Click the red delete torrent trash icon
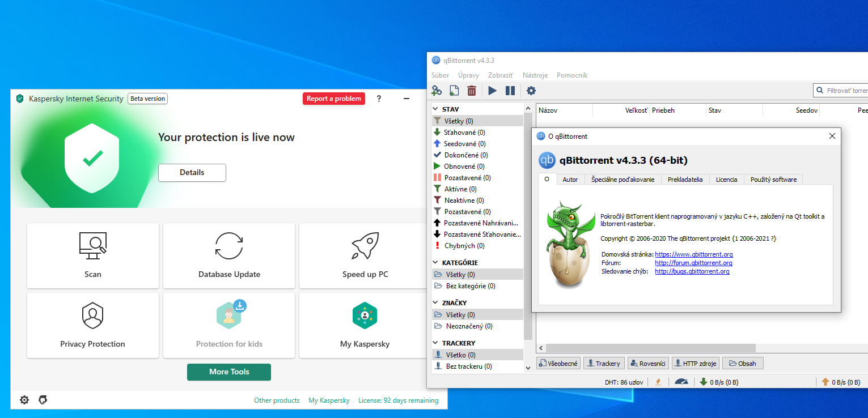The height and width of the screenshot is (418, 868). point(472,91)
